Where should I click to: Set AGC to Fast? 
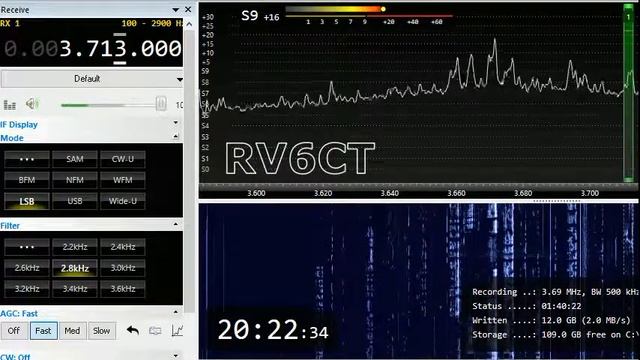click(43, 331)
